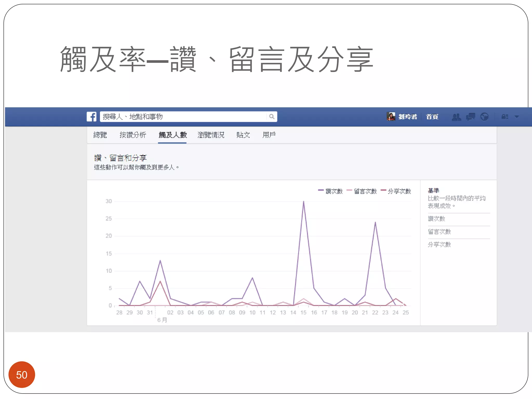Viewport: 532px width, 399px height.
Task: Click the likes peak on day 15
Action: (x=303, y=201)
